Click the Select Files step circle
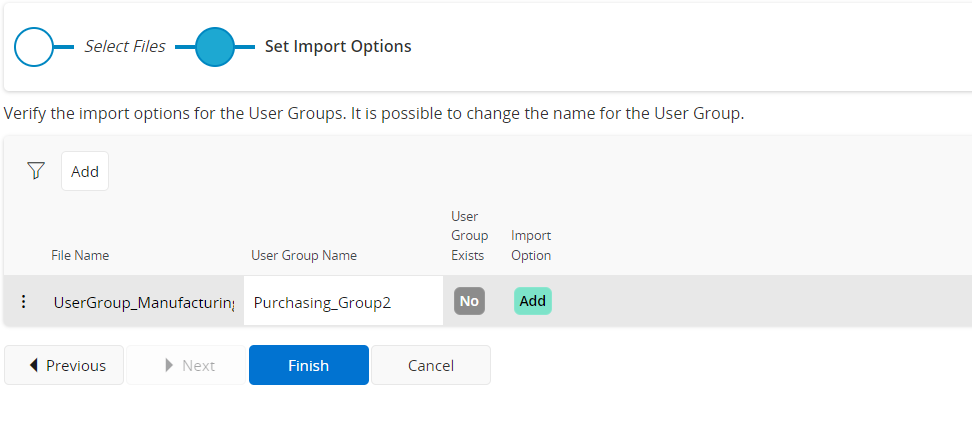972x441 pixels. tap(33, 47)
